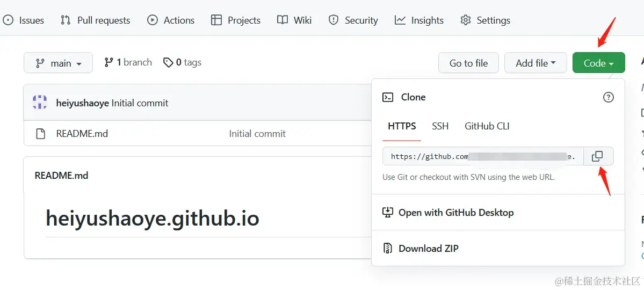The width and height of the screenshot is (644, 290).
Task: Select the HTTPS clone tab
Action: (x=402, y=126)
